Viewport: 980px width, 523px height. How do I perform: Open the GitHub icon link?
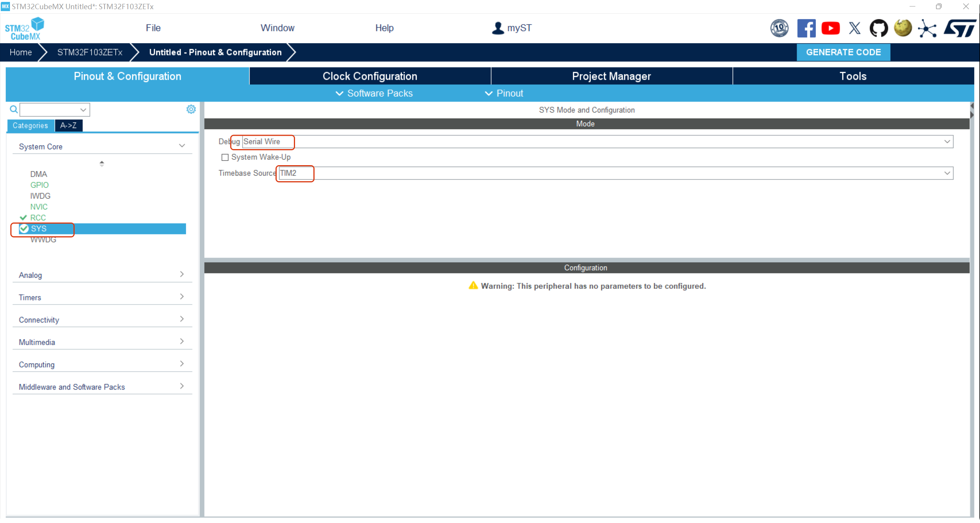tap(879, 28)
